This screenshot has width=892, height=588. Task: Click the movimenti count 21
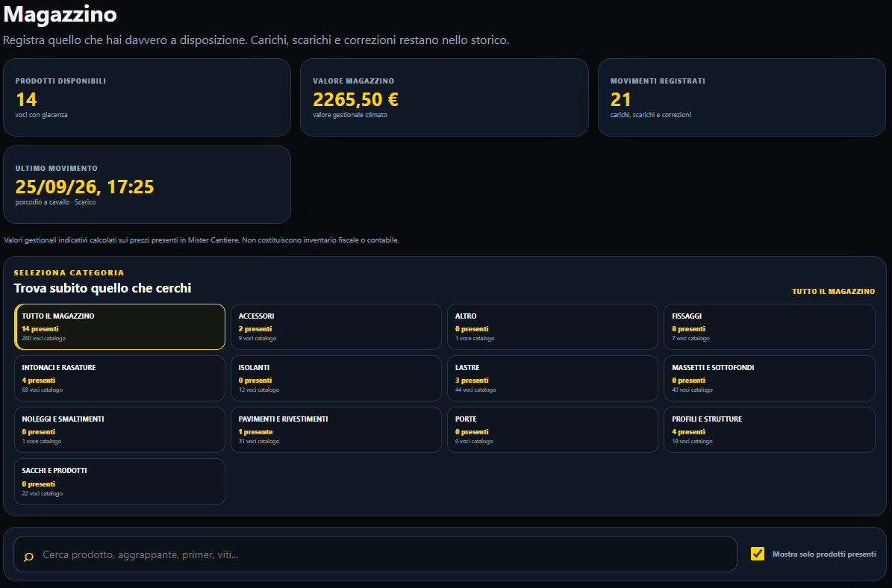620,99
